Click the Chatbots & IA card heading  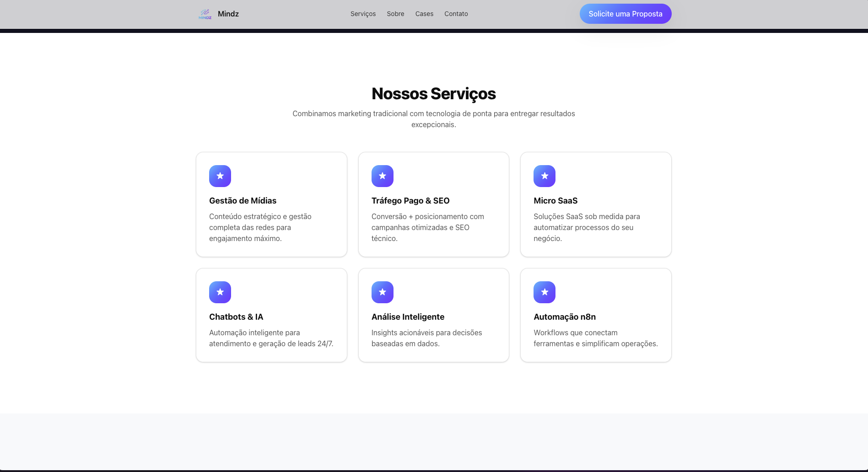(x=236, y=317)
